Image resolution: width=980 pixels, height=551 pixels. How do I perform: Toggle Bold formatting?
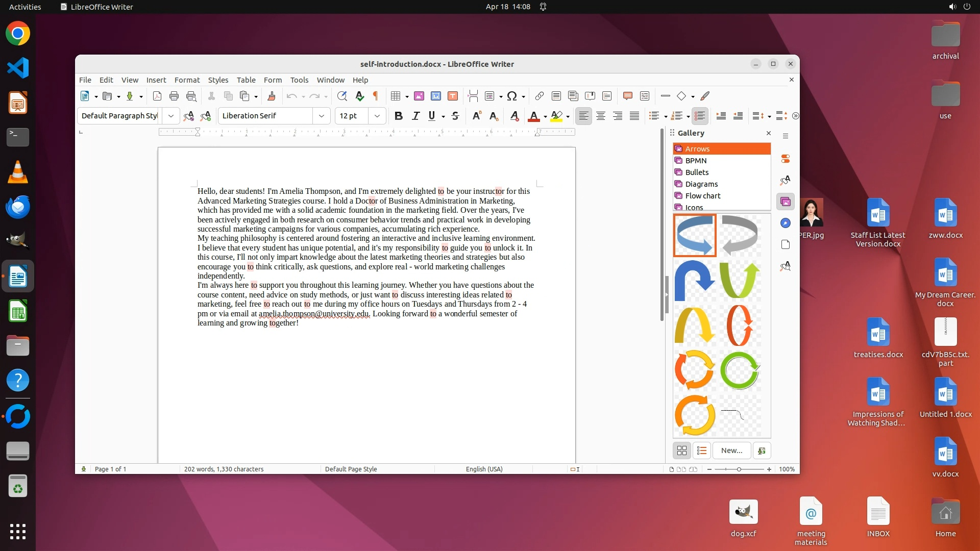click(x=399, y=116)
